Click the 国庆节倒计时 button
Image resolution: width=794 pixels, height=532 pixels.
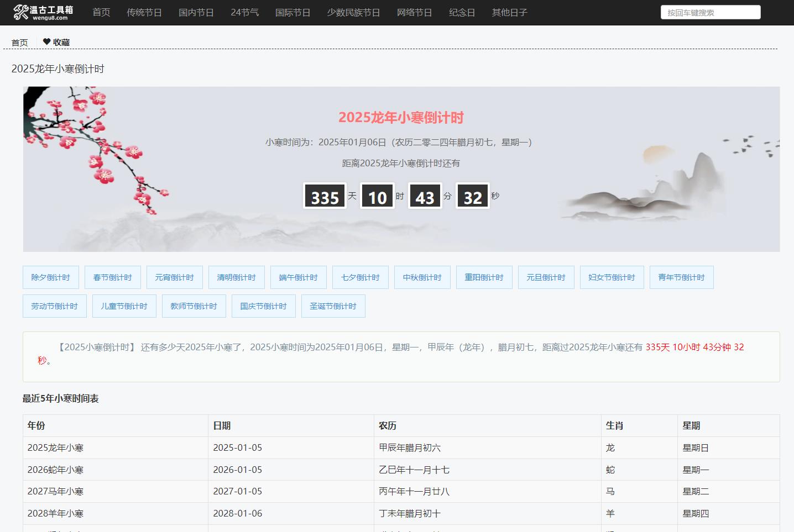pyautogui.click(x=263, y=306)
